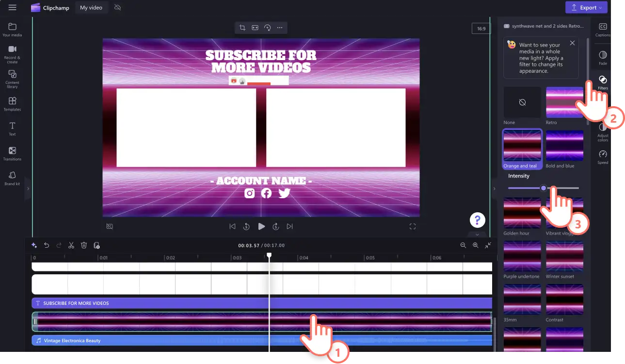
Task: Apply the Bold and blue filter
Action: point(564,145)
